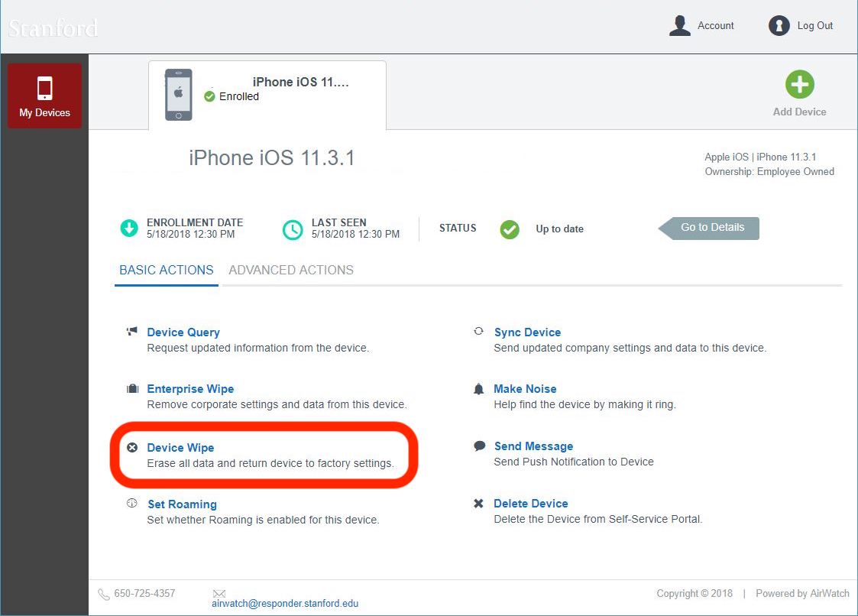Select the Basic Actions tab

pos(167,271)
